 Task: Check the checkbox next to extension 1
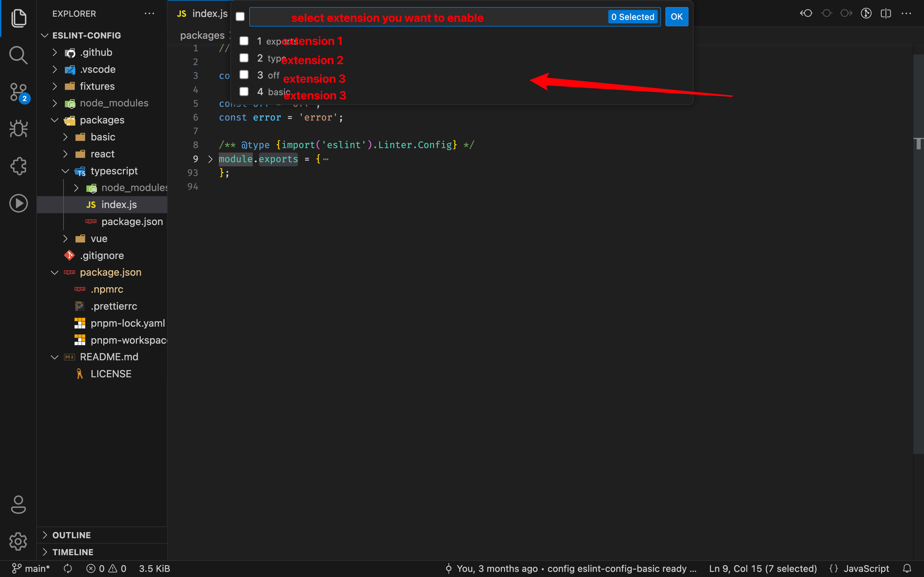pyautogui.click(x=244, y=40)
